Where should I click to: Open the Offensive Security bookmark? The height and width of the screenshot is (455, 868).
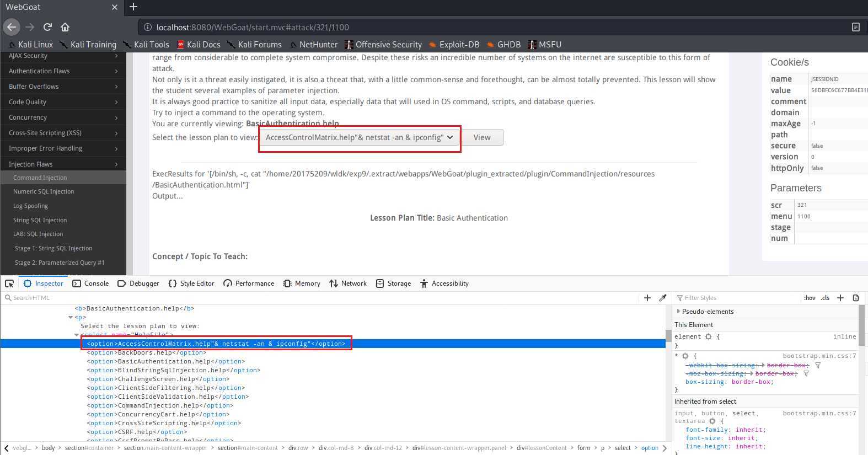pyautogui.click(x=383, y=45)
